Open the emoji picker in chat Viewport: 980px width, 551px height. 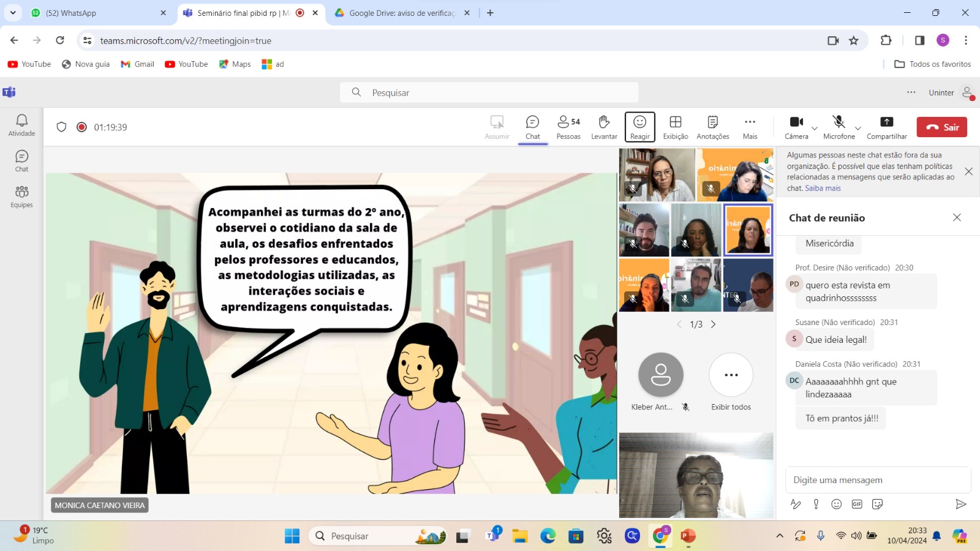pyautogui.click(x=836, y=504)
